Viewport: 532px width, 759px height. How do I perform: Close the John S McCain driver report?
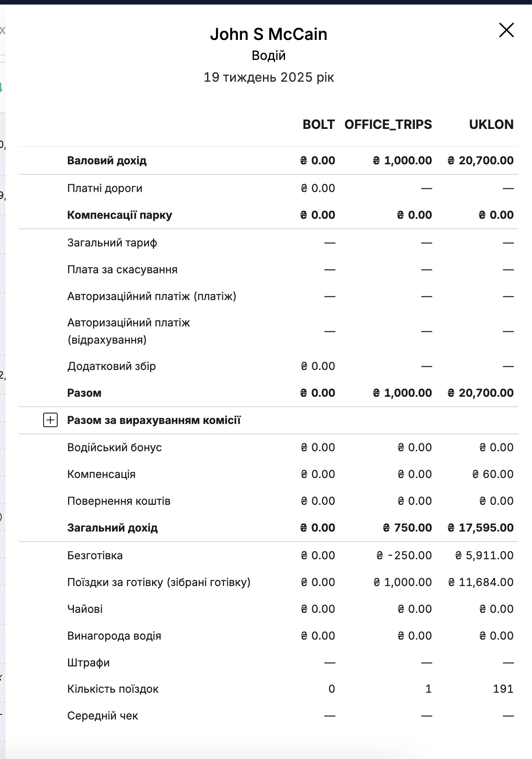(x=506, y=30)
